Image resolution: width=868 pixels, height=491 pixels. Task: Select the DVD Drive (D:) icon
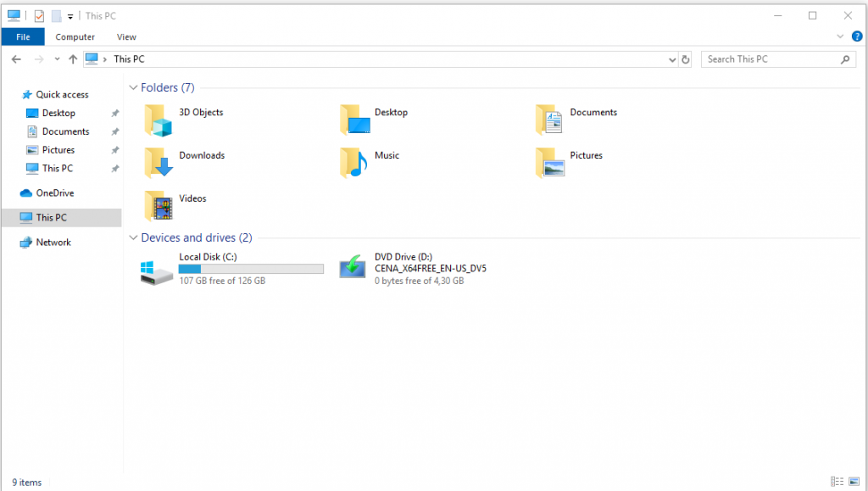[x=353, y=267]
